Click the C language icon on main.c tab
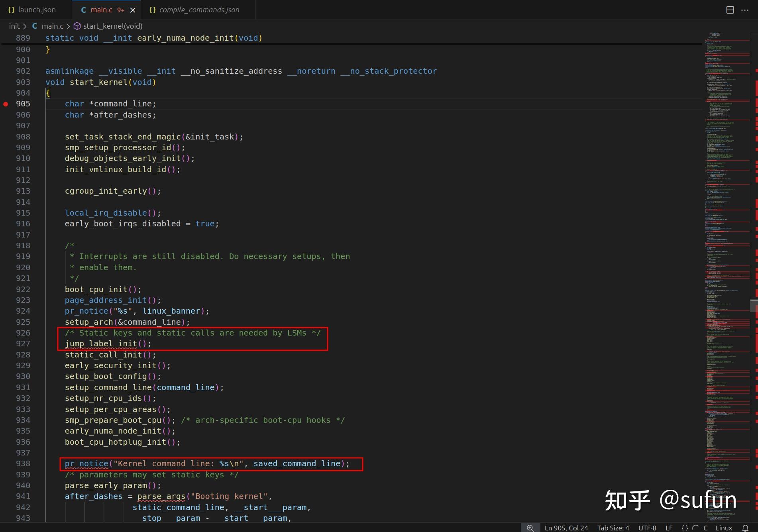The width and height of the screenshot is (758, 532). pyautogui.click(x=83, y=10)
